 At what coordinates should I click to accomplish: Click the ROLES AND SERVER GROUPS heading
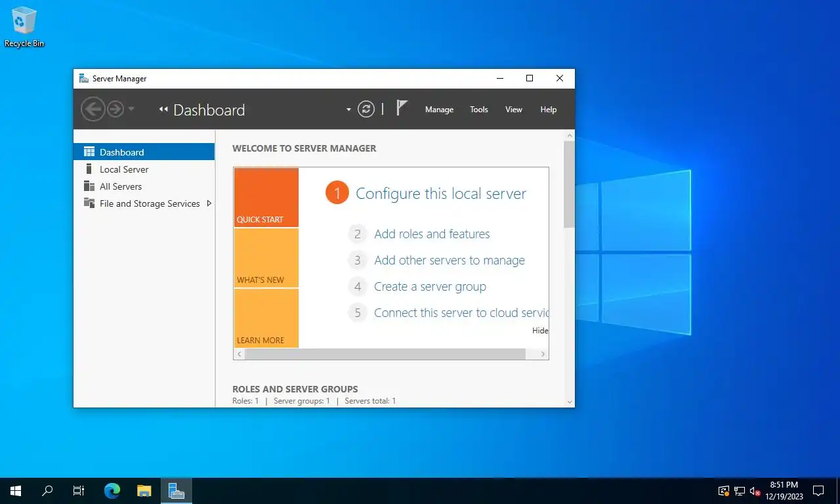[x=295, y=389]
